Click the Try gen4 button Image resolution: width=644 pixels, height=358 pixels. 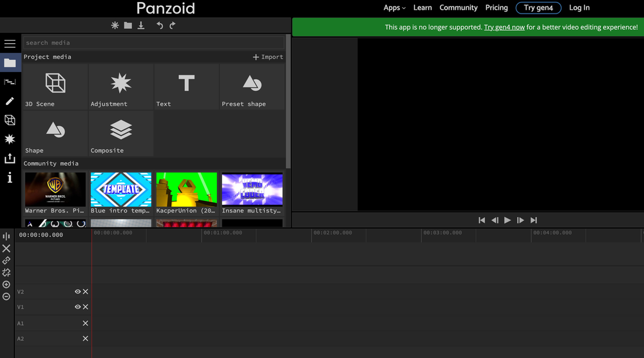(x=538, y=8)
